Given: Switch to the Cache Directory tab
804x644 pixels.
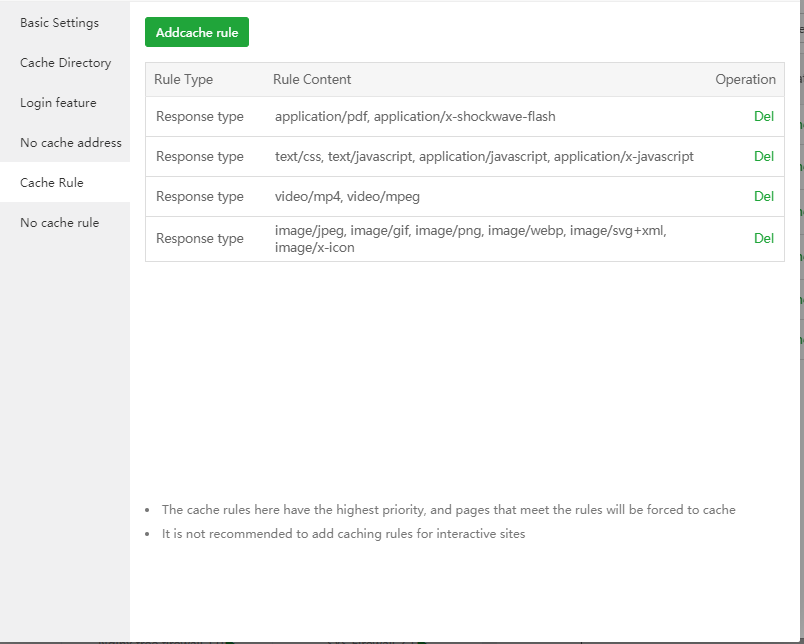Looking at the screenshot, I should coord(65,63).
